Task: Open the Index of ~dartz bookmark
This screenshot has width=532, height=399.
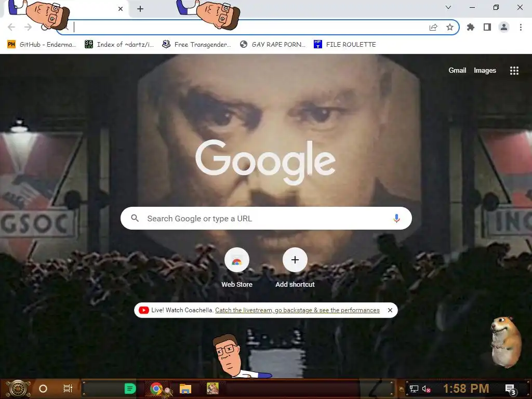Action: pos(119,45)
